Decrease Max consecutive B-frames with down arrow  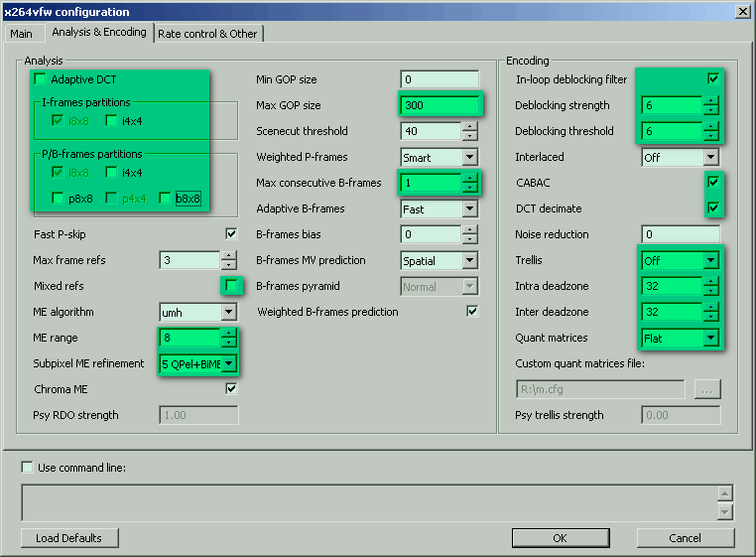[x=469, y=188]
